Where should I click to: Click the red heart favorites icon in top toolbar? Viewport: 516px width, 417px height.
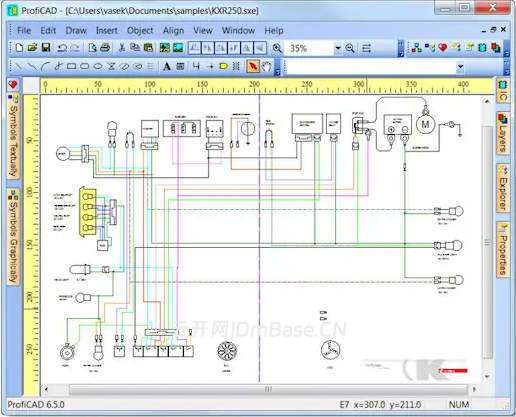coord(443,48)
